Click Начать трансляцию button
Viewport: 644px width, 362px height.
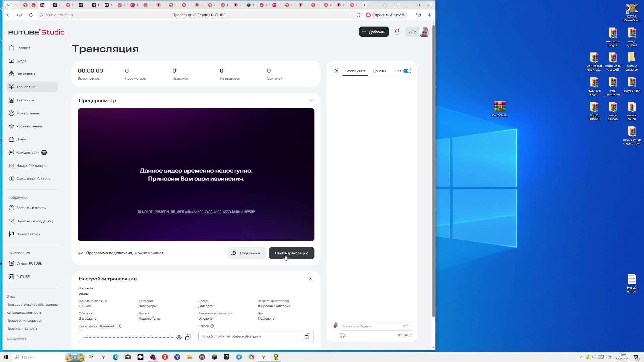tap(291, 253)
